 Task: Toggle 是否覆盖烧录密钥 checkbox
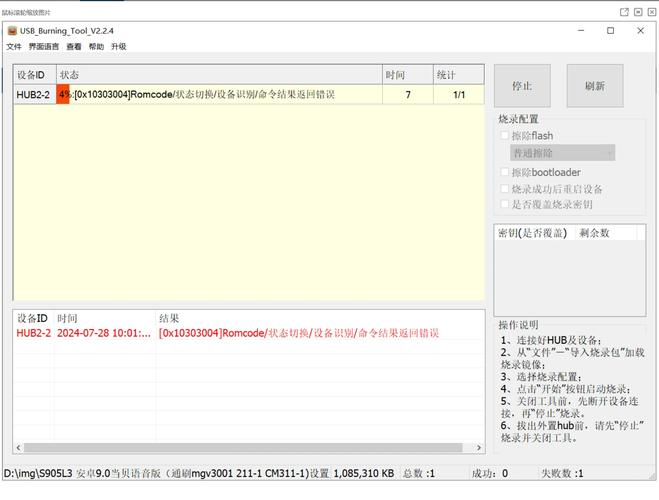point(505,204)
